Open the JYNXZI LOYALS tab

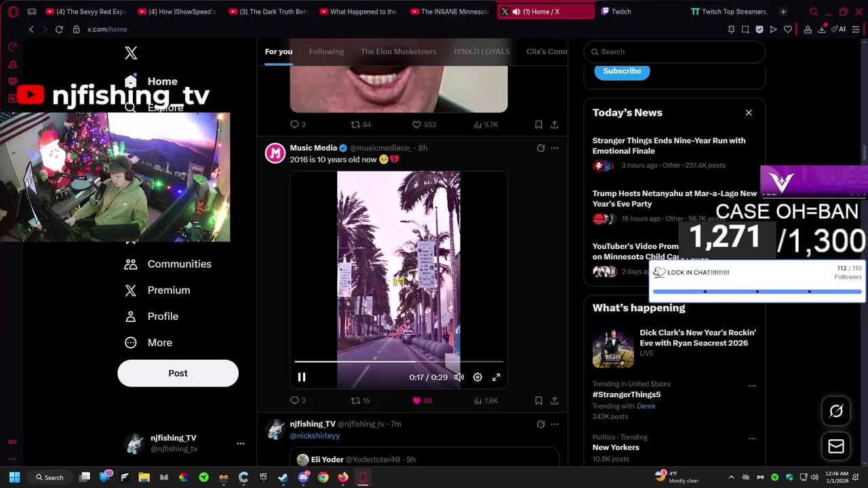pyautogui.click(x=481, y=52)
